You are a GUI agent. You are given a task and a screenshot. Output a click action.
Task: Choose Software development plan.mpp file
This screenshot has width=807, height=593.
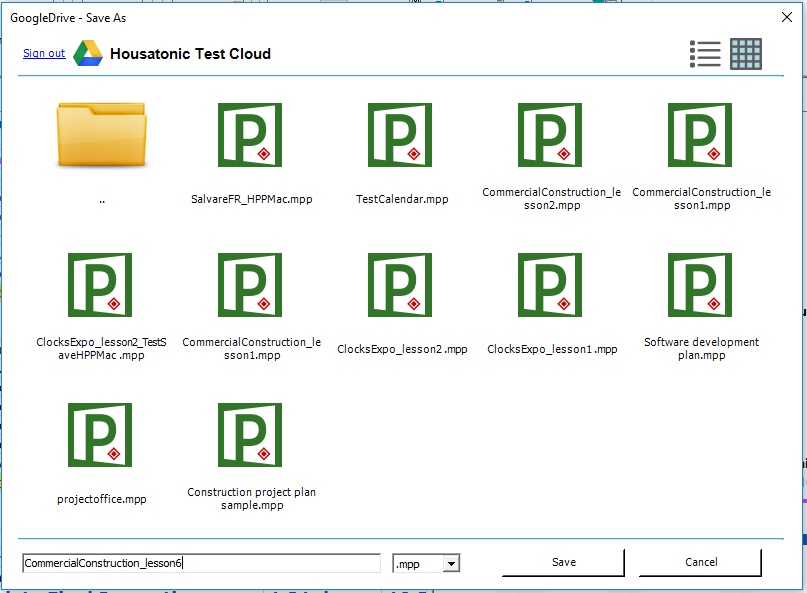[700, 285]
